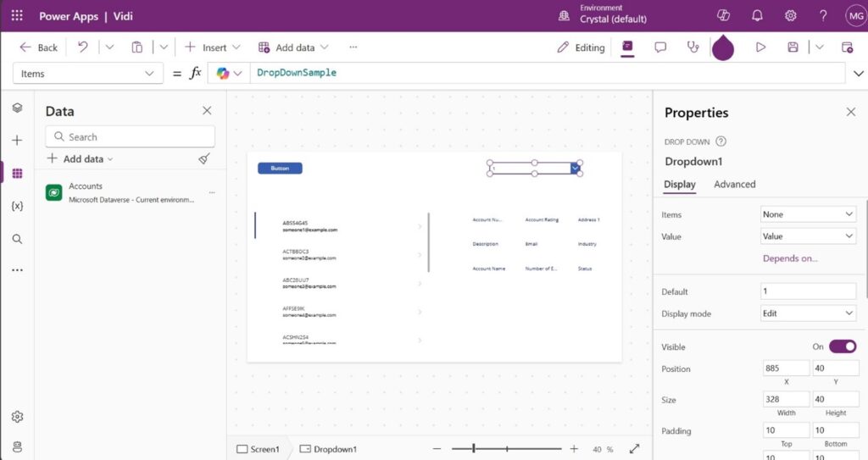Click the Variables icon in left sidebar
Viewport: 868px width, 460px height.
pyautogui.click(x=17, y=206)
